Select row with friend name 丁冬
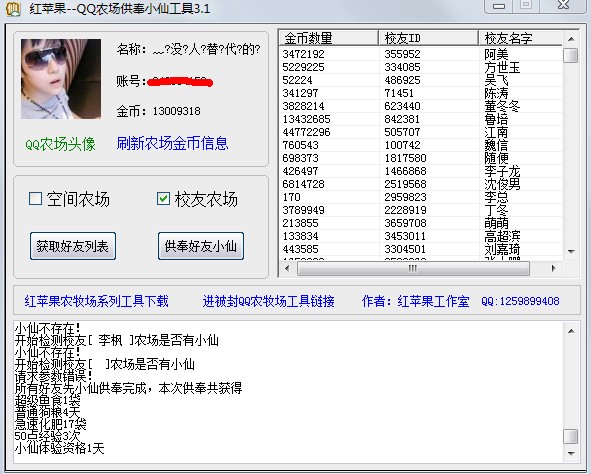 421,210
